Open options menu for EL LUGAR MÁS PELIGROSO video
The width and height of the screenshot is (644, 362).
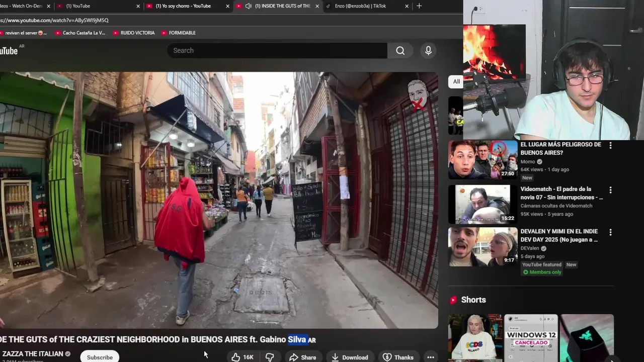pyautogui.click(x=610, y=145)
